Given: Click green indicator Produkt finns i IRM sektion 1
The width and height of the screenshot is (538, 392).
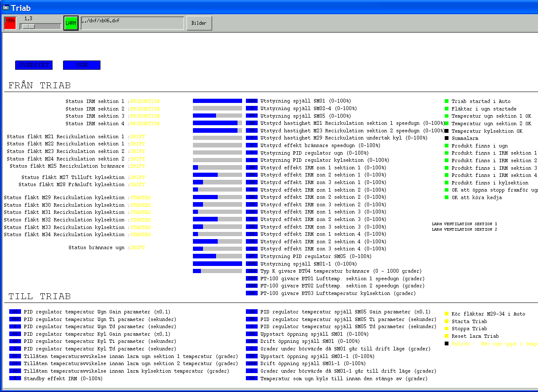Looking at the screenshot, I should (x=447, y=153).
